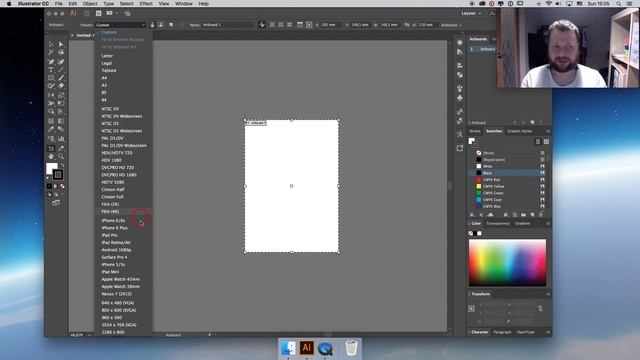Screen dimensions: 640x360
Task: Select the CMYK Cyan swatch
Action: pyautogui.click(x=507, y=200)
